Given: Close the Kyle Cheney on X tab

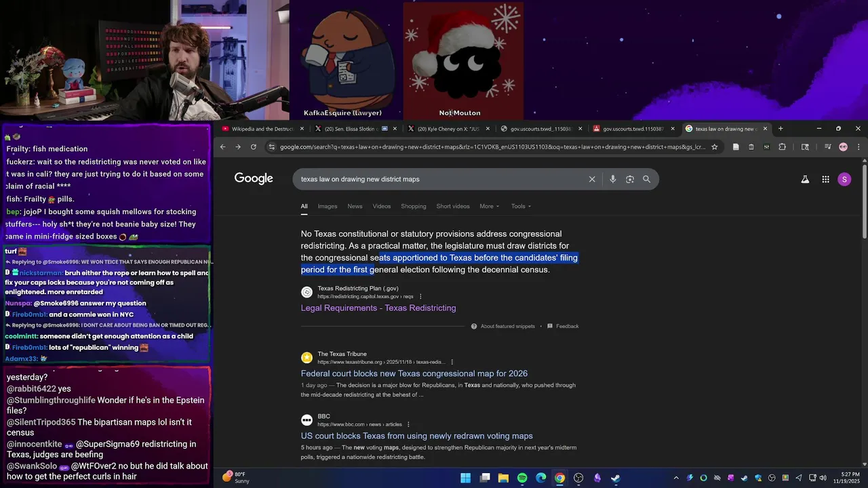Looking at the screenshot, I should tap(487, 129).
